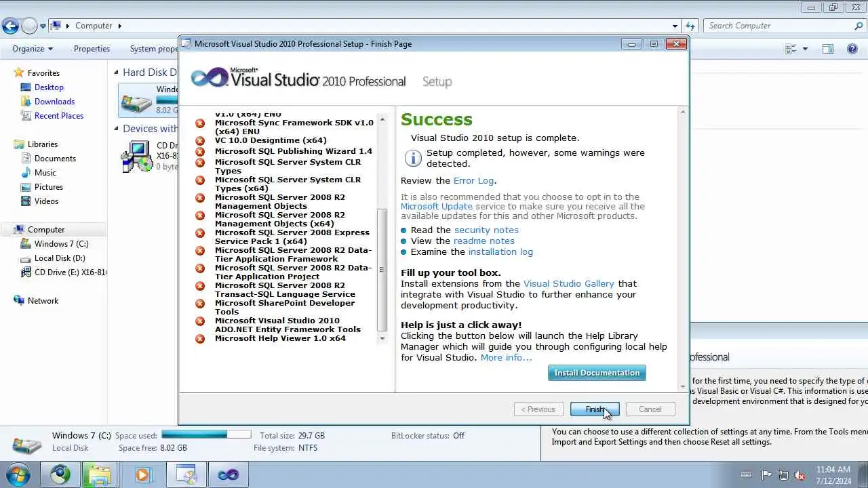Click the Explorer help icon
868x488 pixels.
(x=852, y=49)
